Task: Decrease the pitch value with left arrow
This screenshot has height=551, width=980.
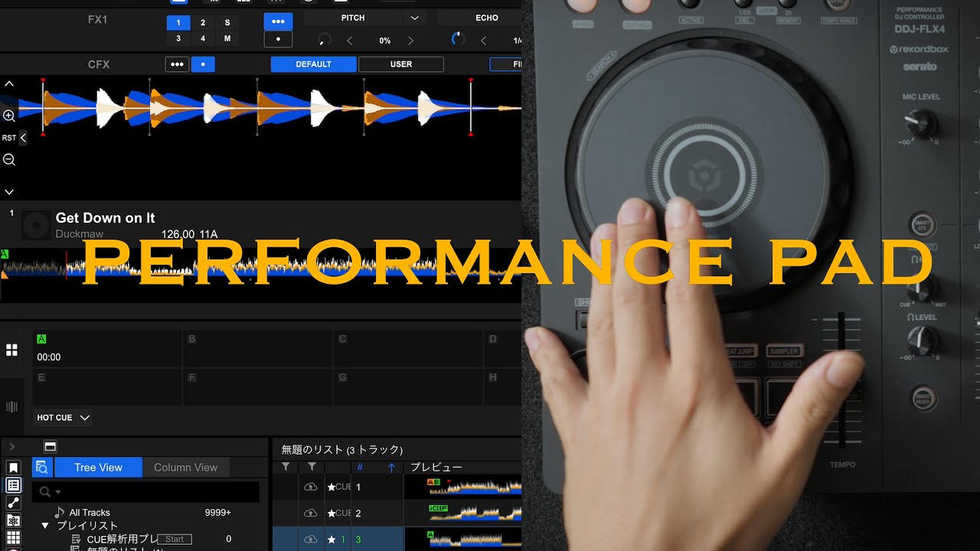Action: [x=350, y=41]
